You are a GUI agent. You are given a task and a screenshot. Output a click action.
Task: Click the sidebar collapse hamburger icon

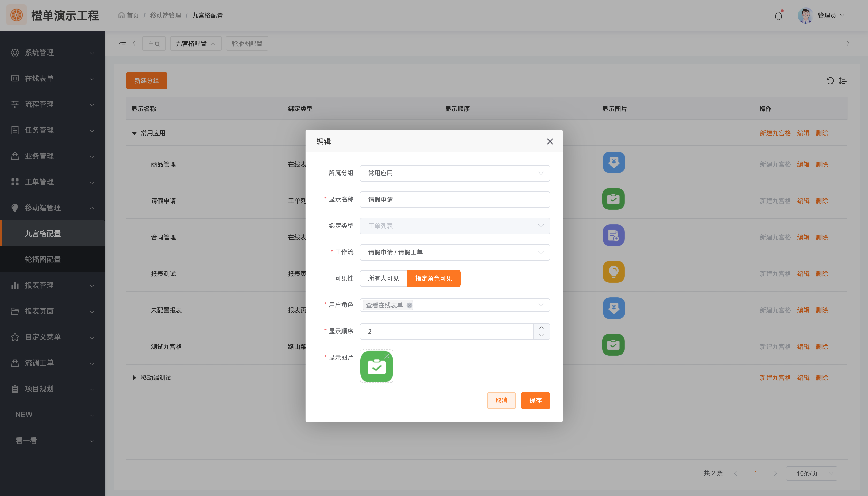tap(122, 43)
